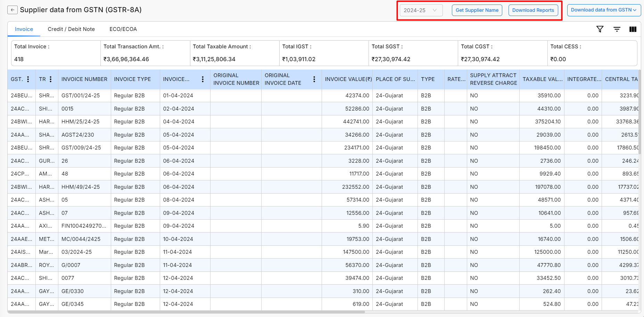The height and width of the screenshot is (317, 644).
Task: Expand the 2024-25 financial year dropdown
Action: coord(421,10)
